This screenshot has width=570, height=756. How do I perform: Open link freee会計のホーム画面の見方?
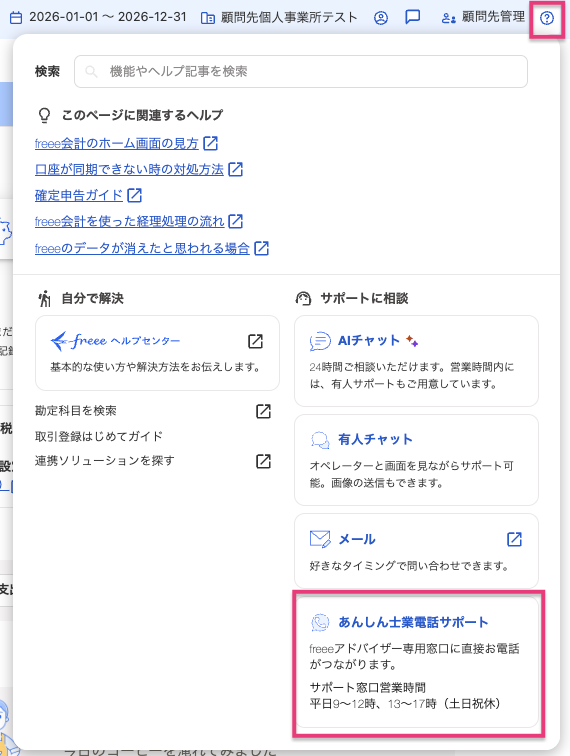pos(117,143)
